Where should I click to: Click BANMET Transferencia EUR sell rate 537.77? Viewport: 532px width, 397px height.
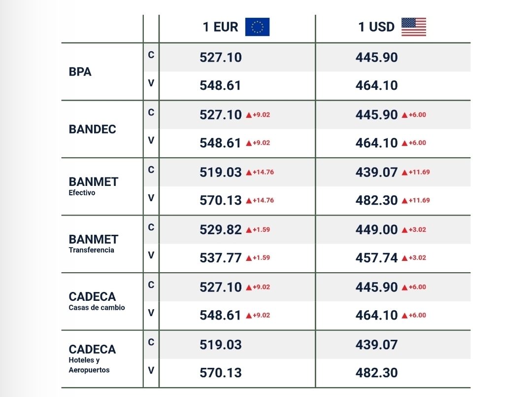tap(220, 258)
